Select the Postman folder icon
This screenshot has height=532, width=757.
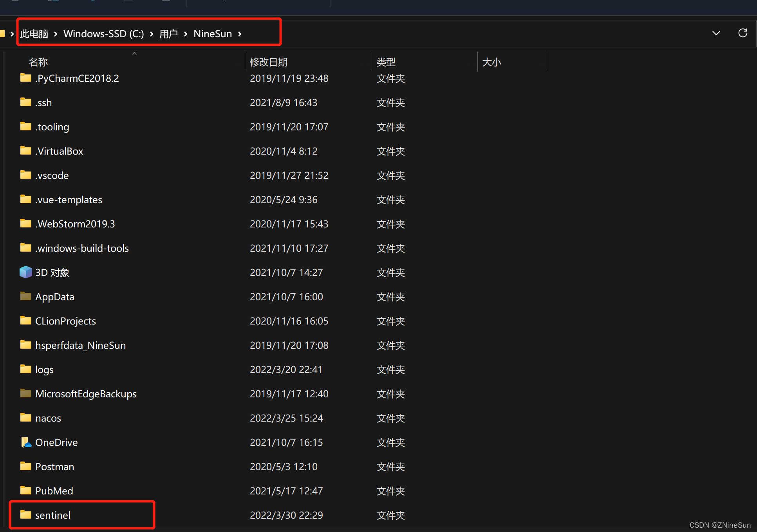tap(26, 466)
